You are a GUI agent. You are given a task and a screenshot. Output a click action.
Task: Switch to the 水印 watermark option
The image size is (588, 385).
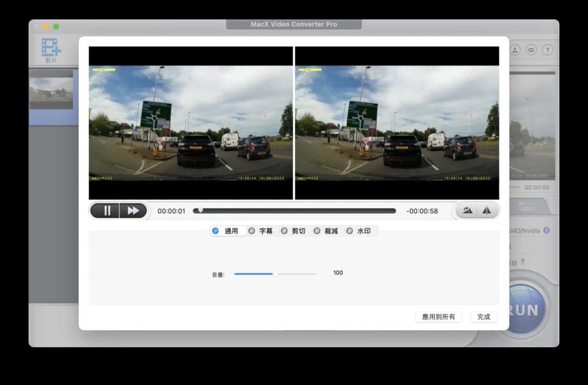tap(359, 231)
